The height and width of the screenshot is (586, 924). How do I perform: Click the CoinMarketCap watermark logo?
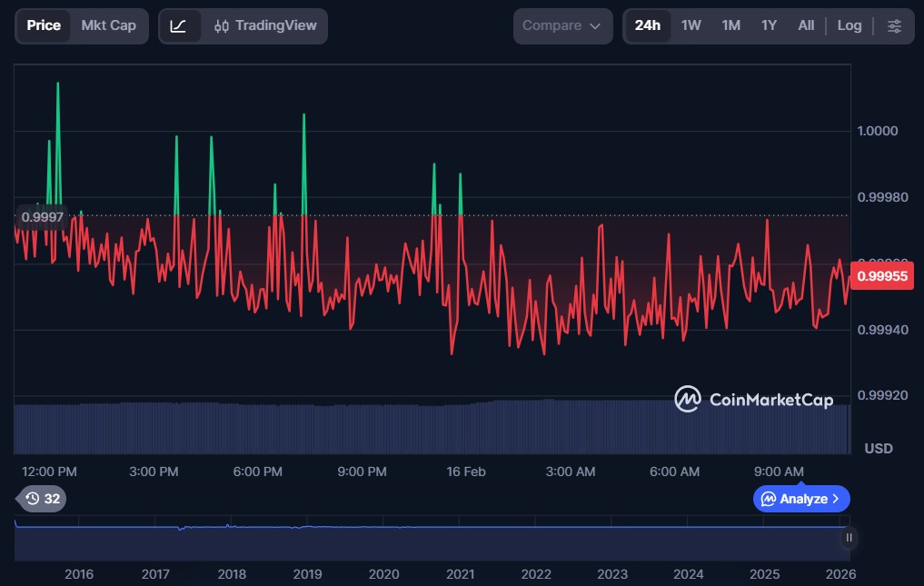pyautogui.click(x=753, y=400)
